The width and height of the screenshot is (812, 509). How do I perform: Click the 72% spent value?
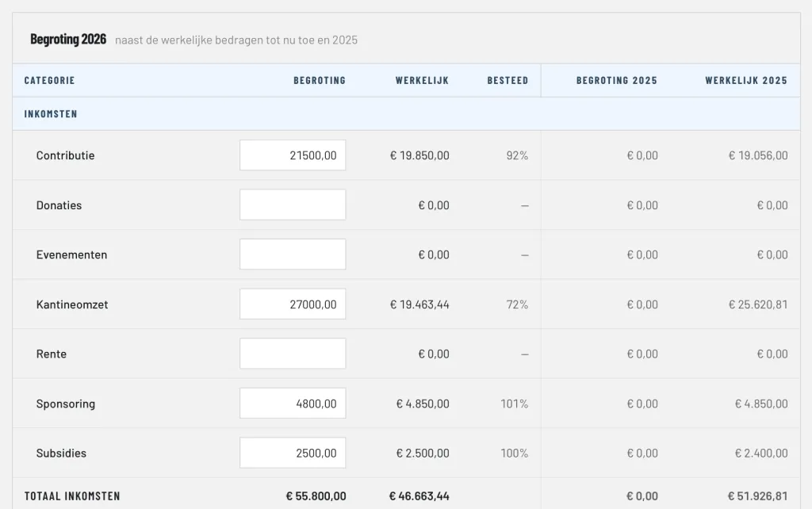pyautogui.click(x=517, y=304)
